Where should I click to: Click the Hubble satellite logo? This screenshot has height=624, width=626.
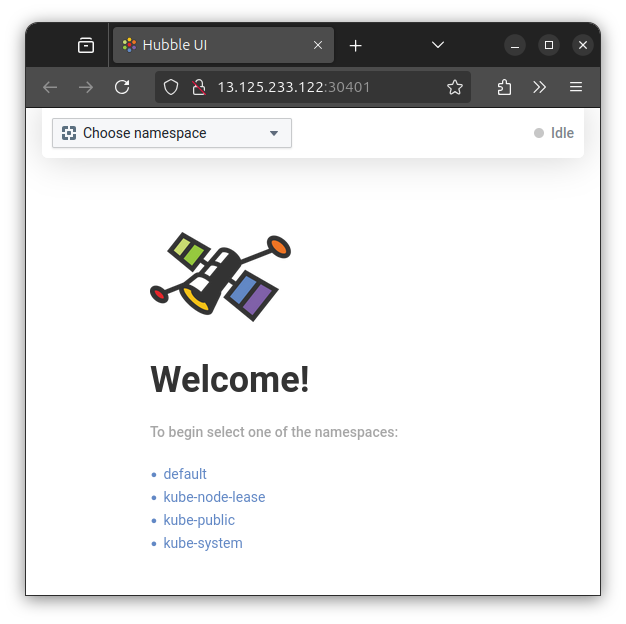[220, 277]
